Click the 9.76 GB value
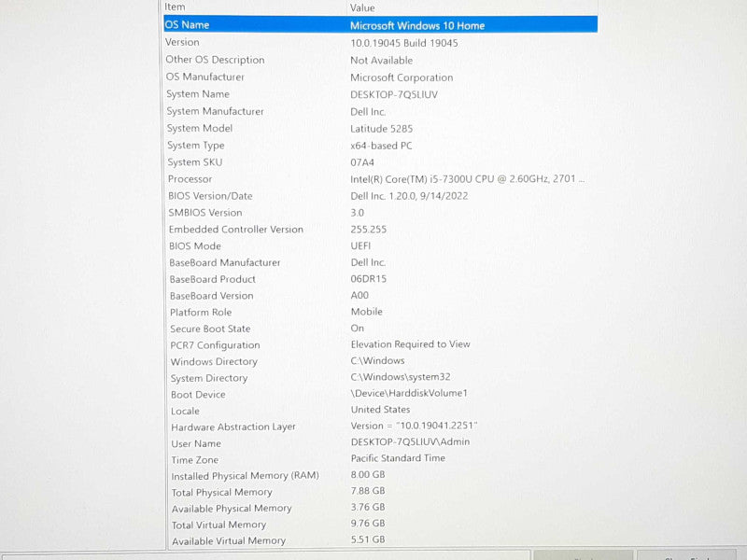The height and width of the screenshot is (560, 747). click(368, 523)
